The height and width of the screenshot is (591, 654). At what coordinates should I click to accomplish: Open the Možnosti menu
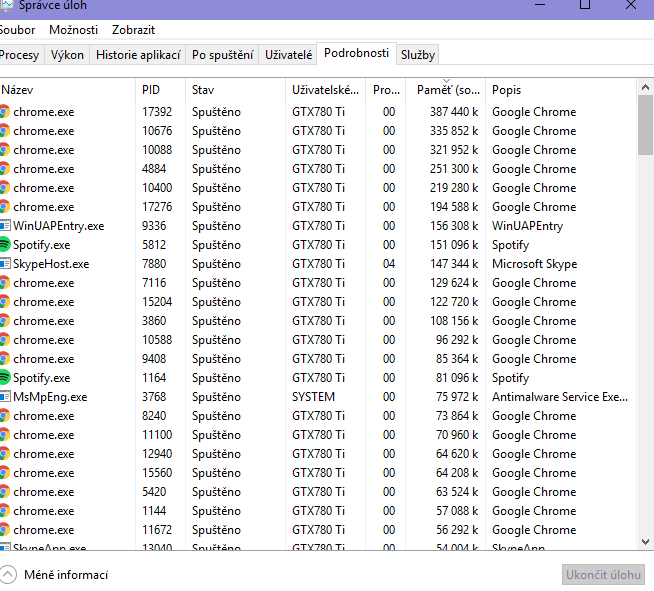click(73, 30)
